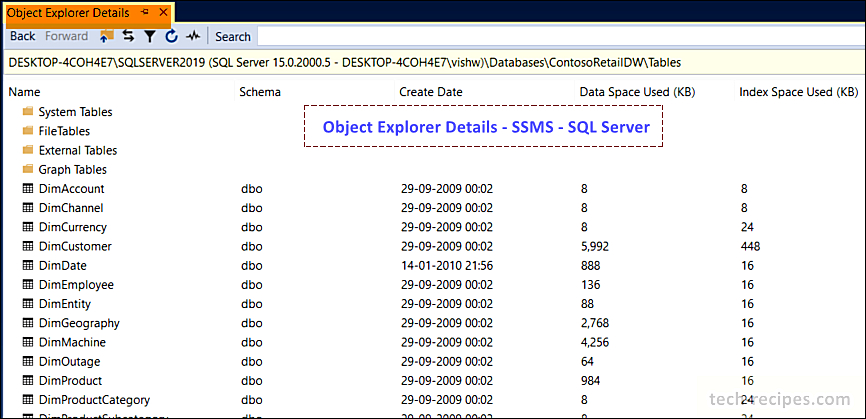Click the 2,768 data space value
The height and width of the screenshot is (419, 866).
click(594, 323)
